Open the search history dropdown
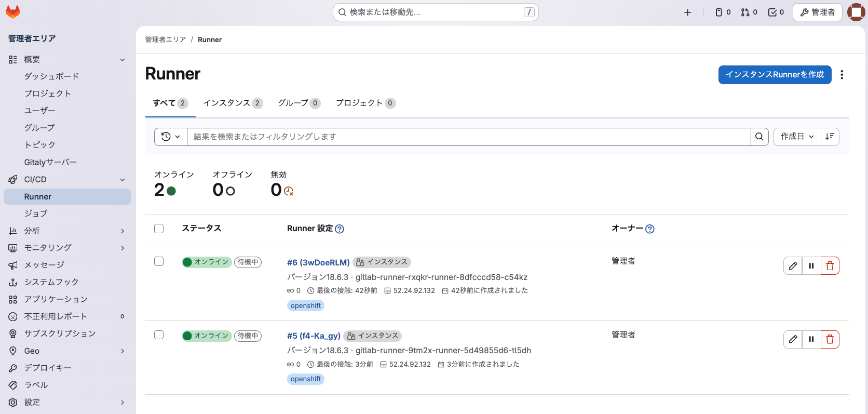The width and height of the screenshot is (868, 414). point(171,137)
